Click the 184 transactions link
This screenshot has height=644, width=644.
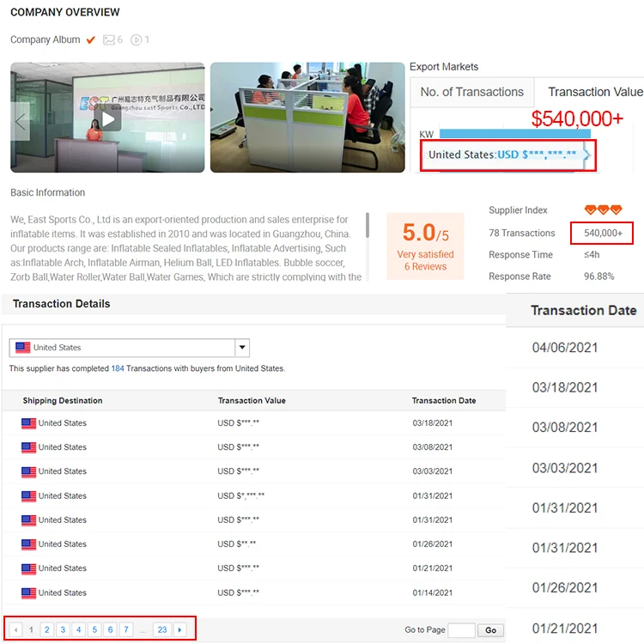118,368
